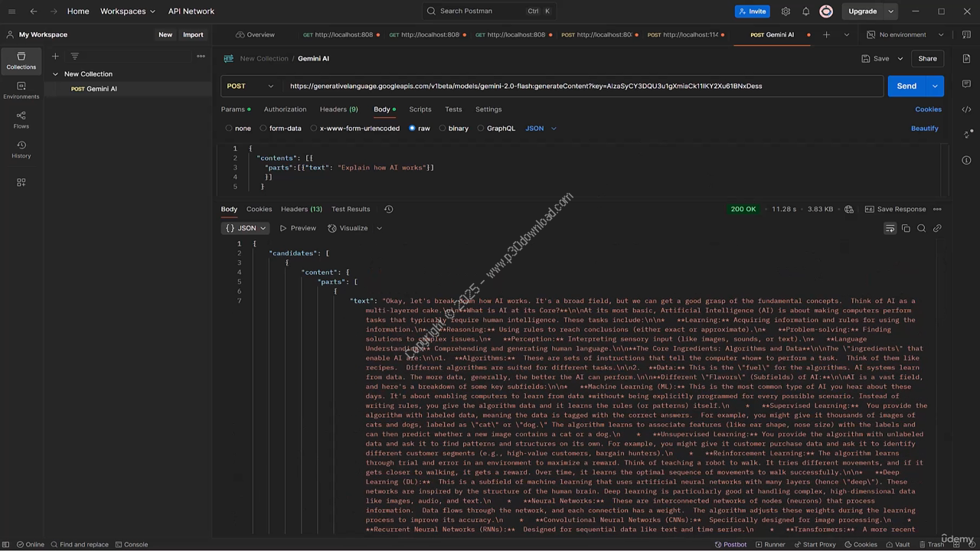Select x-www-form-urlencoded body type
This screenshot has height=551, width=980.
click(x=354, y=129)
